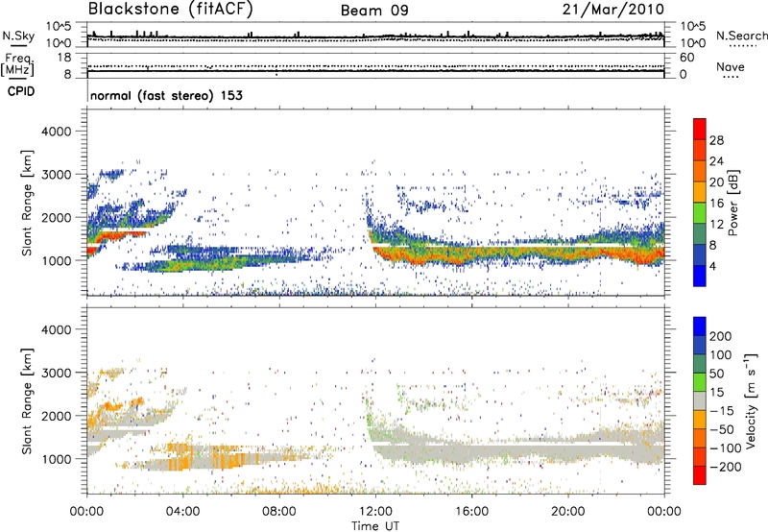This screenshot has width=768, height=532.
Task: Click the grey velocity band around 16:00
Action: click(471, 450)
